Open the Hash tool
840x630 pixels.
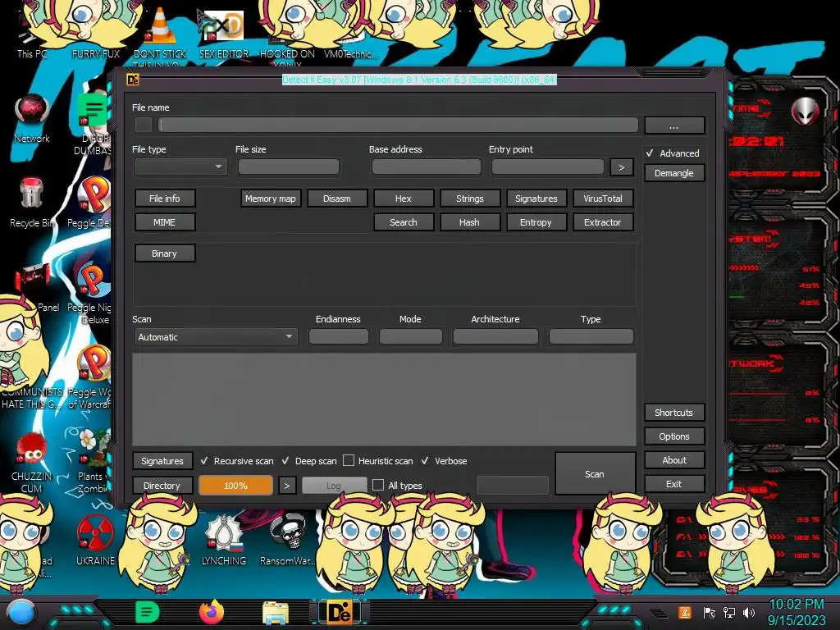470,221
